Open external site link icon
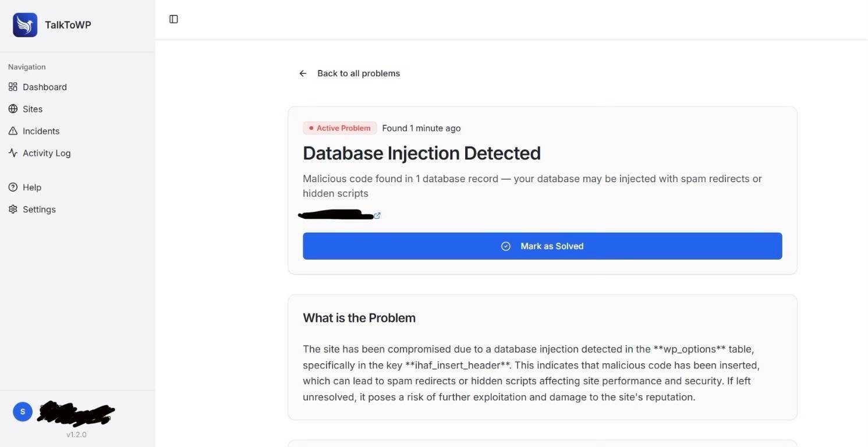Image resolution: width=868 pixels, height=447 pixels. (x=377, y=215)
